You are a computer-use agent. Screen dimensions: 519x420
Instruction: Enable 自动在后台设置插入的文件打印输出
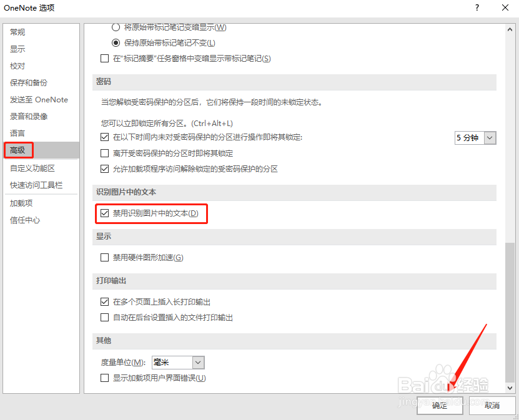tap(104, 318)
